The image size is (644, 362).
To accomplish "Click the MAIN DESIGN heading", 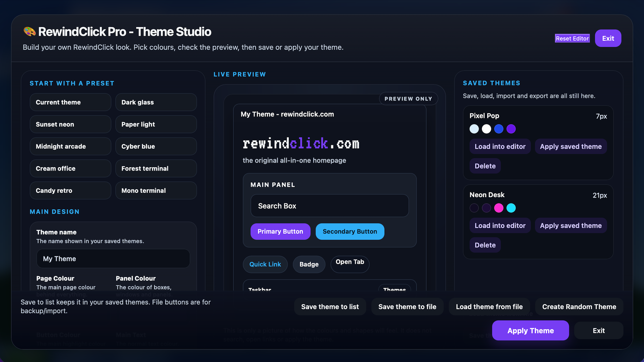I will click(x=54, y=212).
